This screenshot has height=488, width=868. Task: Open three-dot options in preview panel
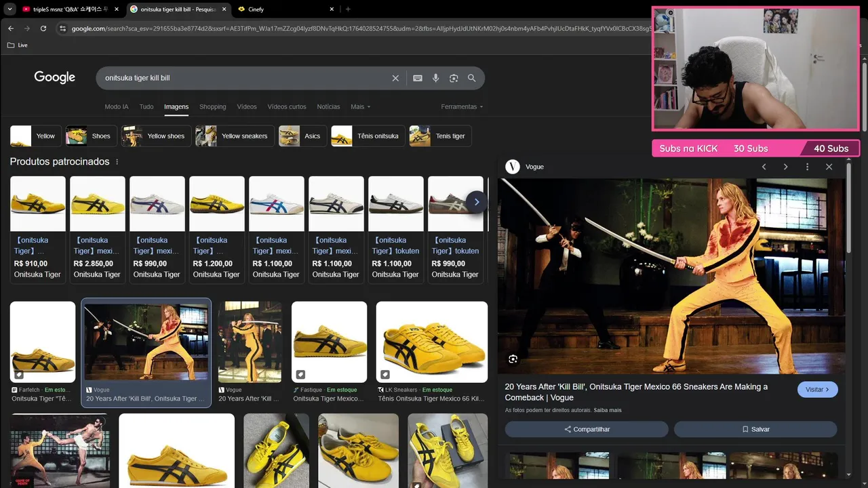pyautogui.click(x=807, y=167)
